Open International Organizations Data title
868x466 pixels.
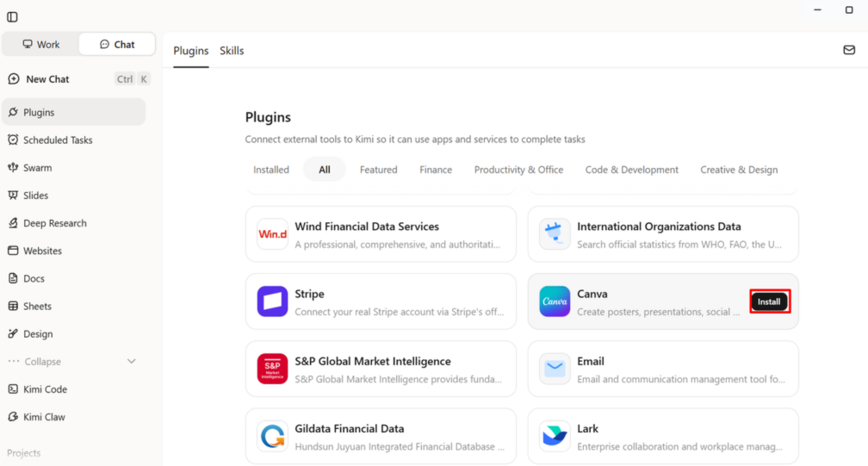pos(659,227)
